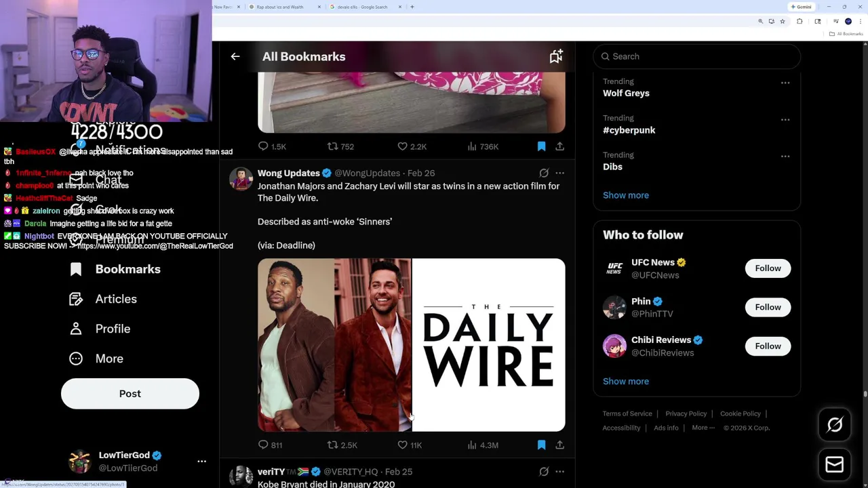
Task: Like the post with 2.2K likes
Action: 412,146
